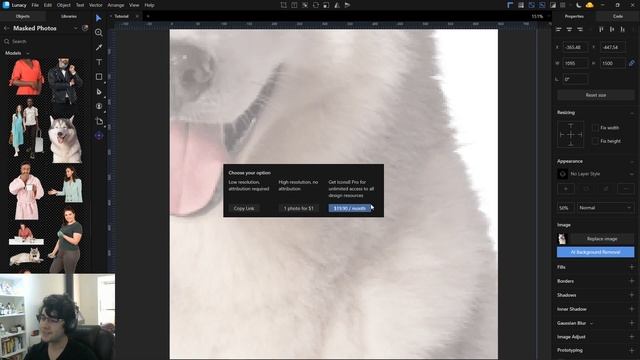This screenshot has height=360, width=640.
Task: Add a new Border
Action: (631, 281)
